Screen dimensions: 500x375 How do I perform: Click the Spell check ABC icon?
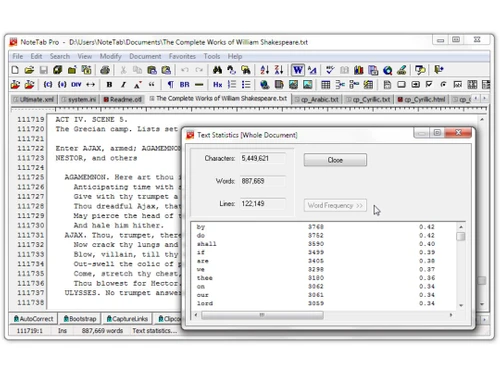[x=330, y=70]
